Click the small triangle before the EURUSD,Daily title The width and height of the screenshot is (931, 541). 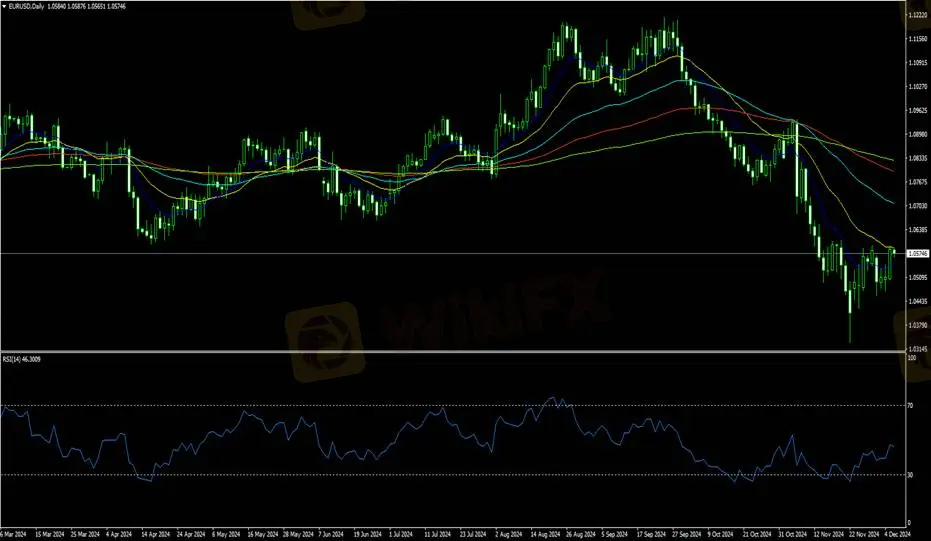(4, 7)
